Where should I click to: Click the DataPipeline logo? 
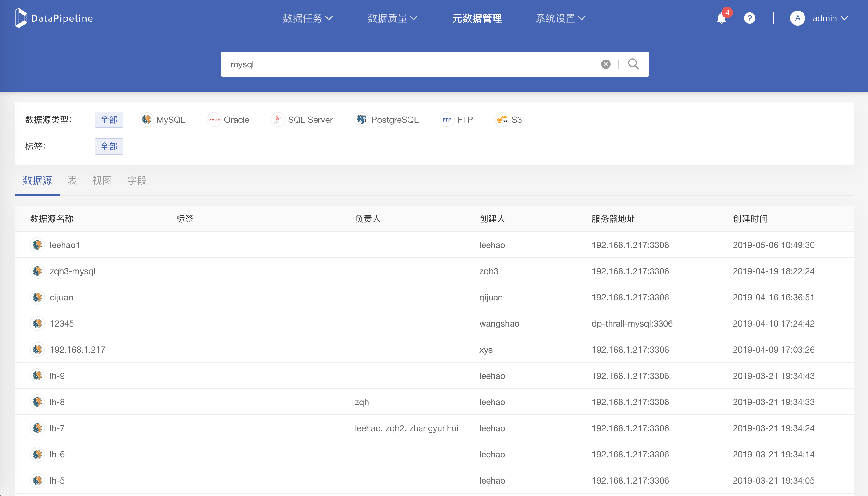coord(54,18)
